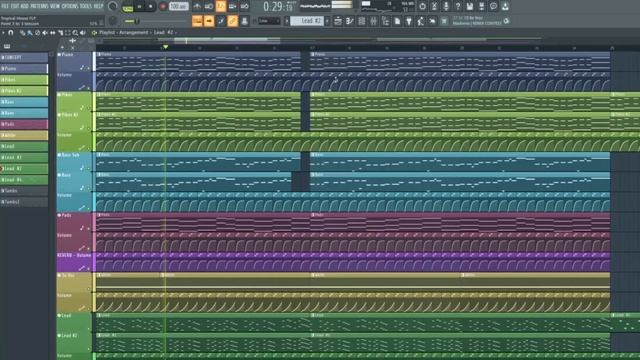Viewport: 640px width, 360px height.
Task: Open the ADD menu
Action: coord(24,6)
